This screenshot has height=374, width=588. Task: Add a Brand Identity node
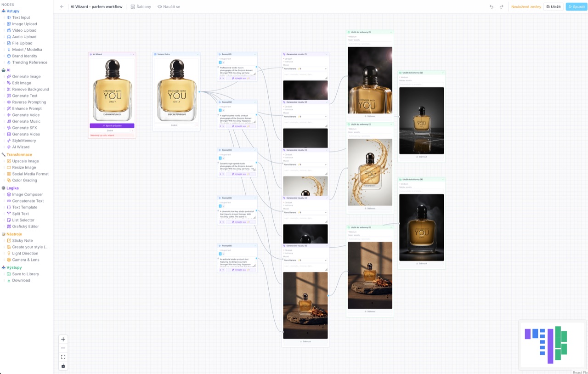[x=24, y=56]
